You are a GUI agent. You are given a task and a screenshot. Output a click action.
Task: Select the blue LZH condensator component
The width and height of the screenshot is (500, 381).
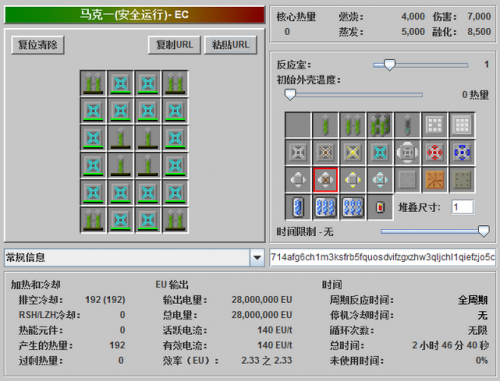[x=462, y=153]
